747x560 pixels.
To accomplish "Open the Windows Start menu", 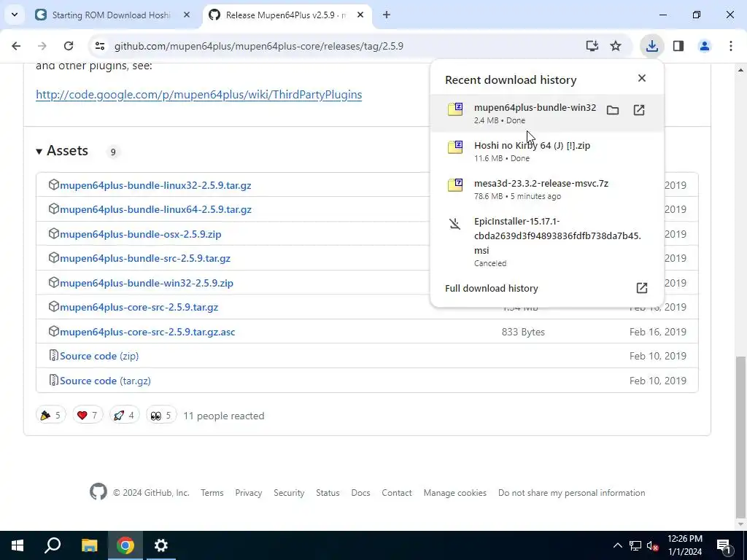I will click(x=18, y=545).
